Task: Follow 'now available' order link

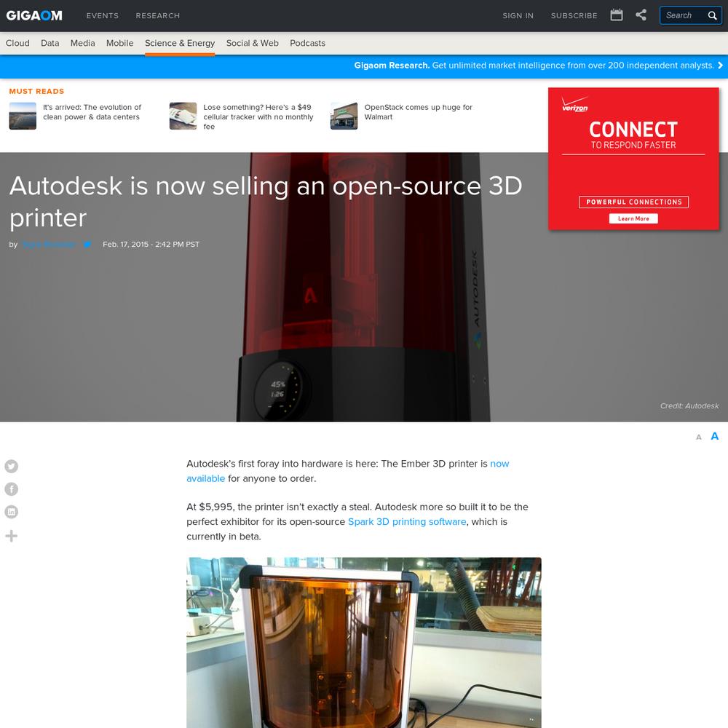Action: (x=348, y=471)
